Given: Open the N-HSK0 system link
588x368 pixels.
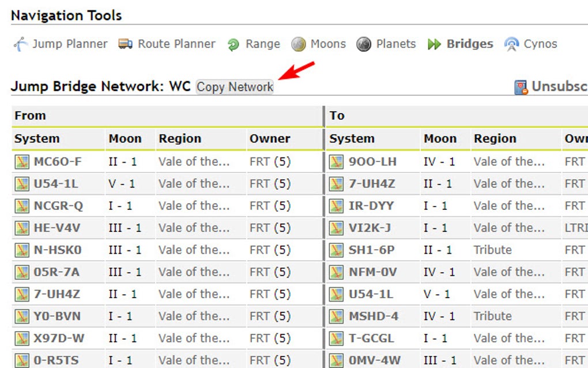Looking at the screenshot, I should coord(58,250).
